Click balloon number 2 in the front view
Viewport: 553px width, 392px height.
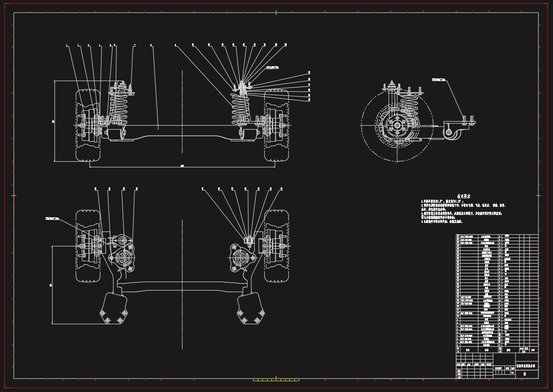[78, 45]
